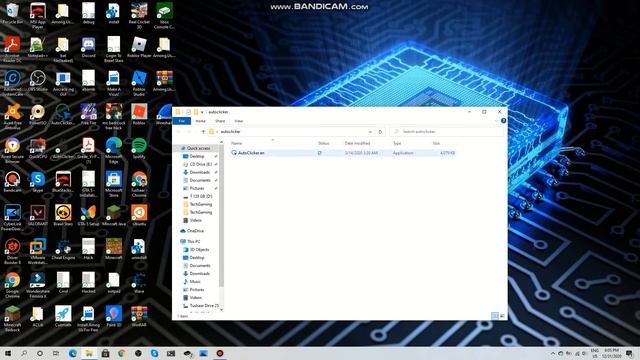Select the Wondershare Filmora X desktop icon
The height and width of the screenshot is (360, 640).
click(38, 285)
